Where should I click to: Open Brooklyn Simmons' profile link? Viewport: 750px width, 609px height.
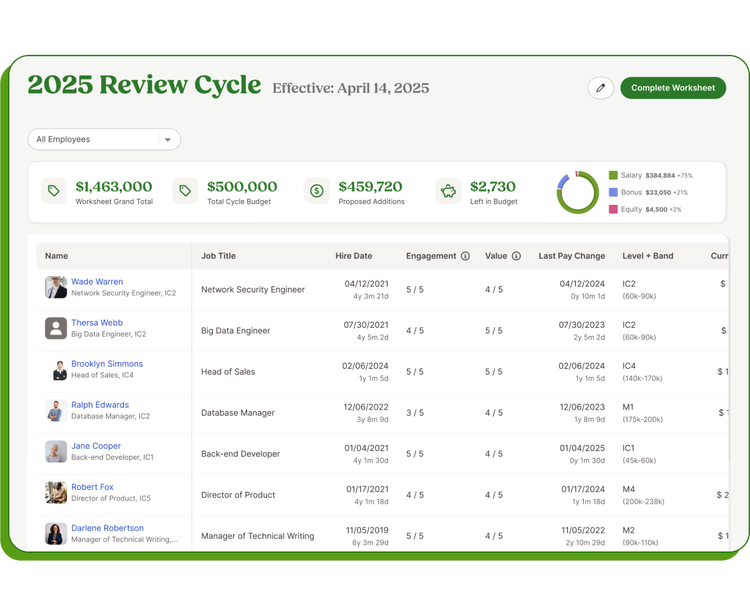107,364
